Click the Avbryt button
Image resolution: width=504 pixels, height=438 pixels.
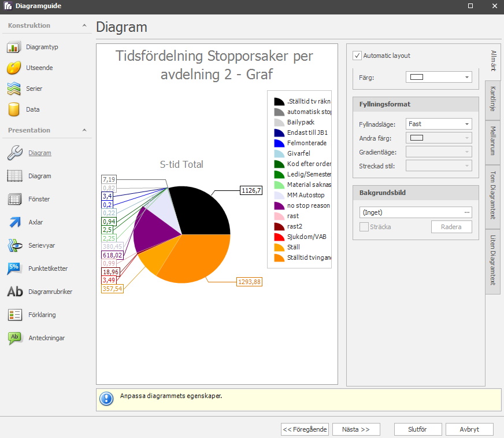click(469, 429)
